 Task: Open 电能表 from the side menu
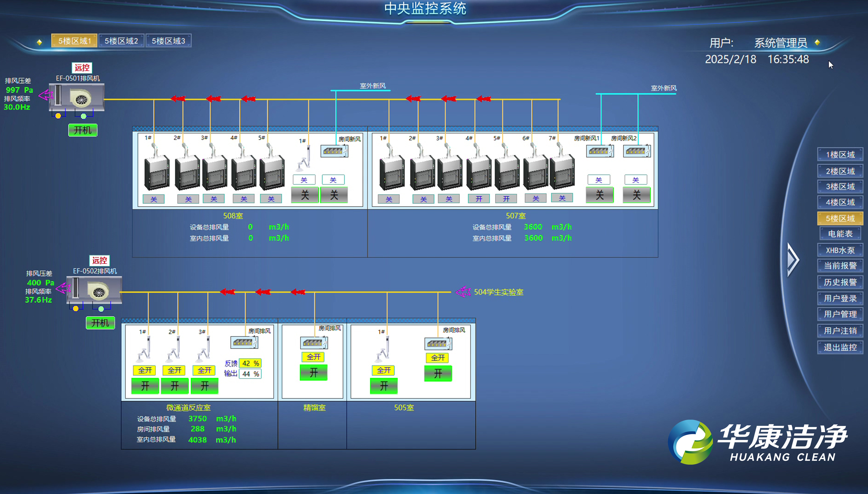tap(840, 234)
